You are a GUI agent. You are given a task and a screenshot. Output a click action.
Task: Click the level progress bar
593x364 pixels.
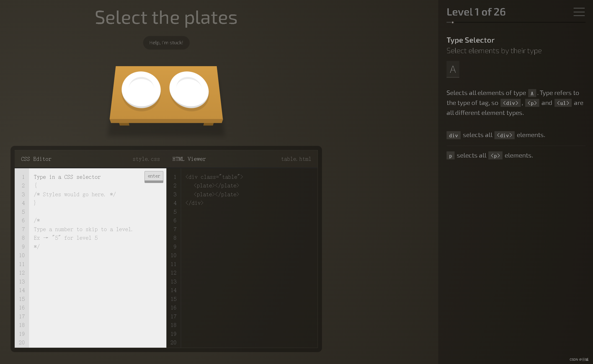coord(516,22)
